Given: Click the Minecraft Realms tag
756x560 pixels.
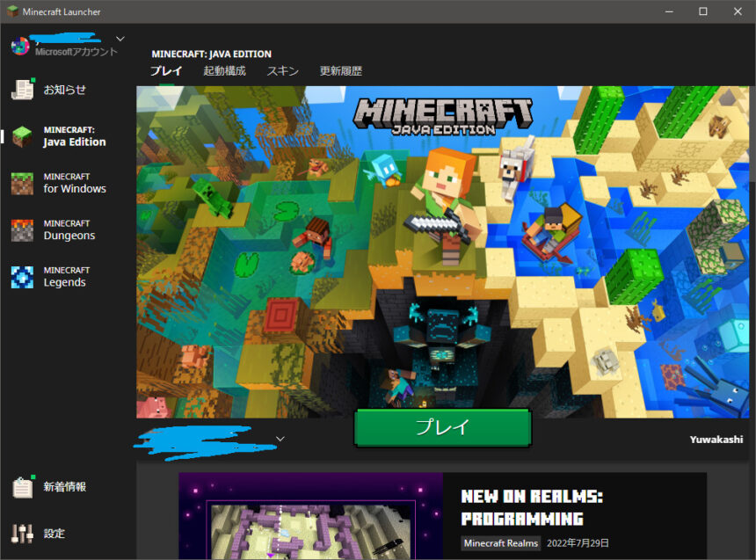Looking at the screenshot, I should click(501, 543).
